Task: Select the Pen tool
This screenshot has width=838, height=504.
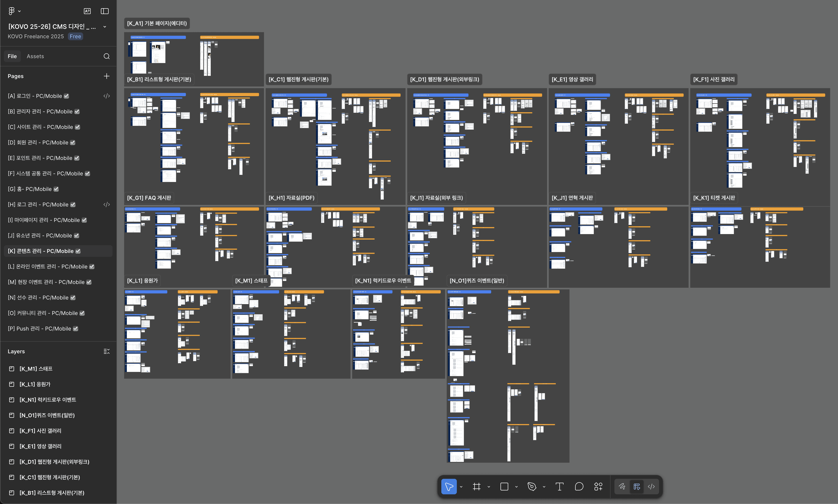Action: click(x=532, y=487)
